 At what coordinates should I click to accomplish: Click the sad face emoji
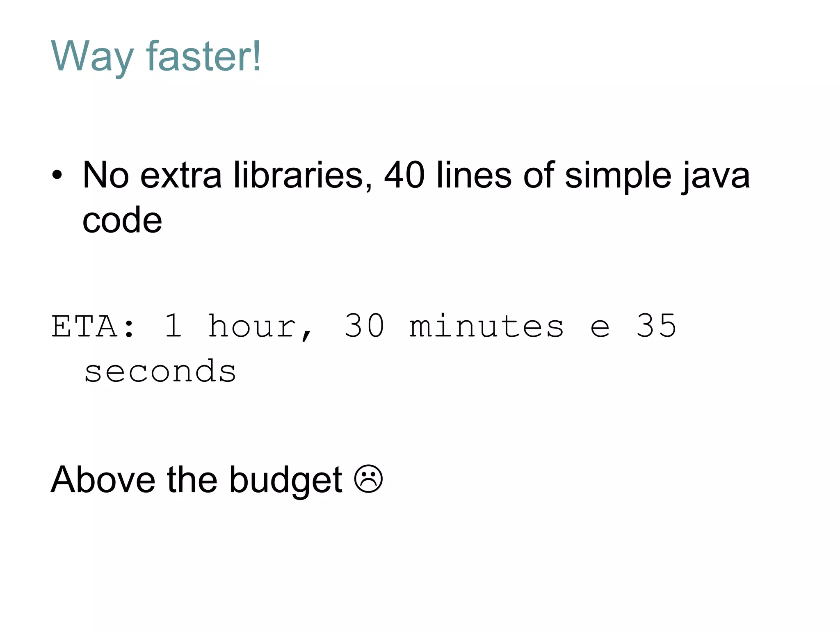point(368,479)
